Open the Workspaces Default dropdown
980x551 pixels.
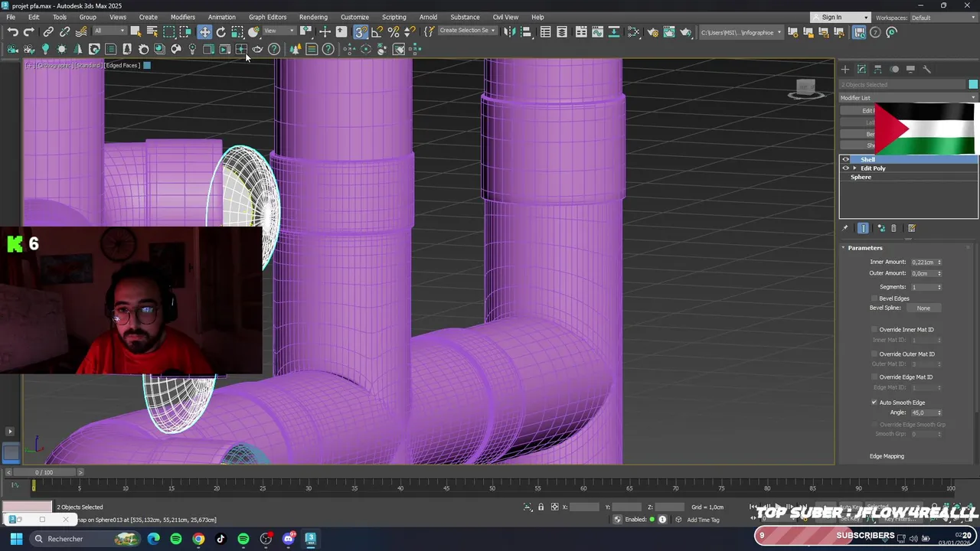[x=944, y=18]
